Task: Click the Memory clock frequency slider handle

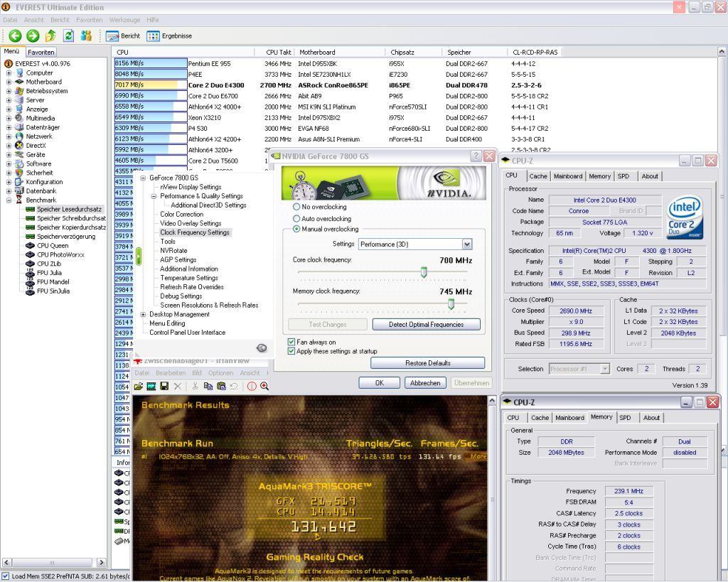Action: [451, 304]
